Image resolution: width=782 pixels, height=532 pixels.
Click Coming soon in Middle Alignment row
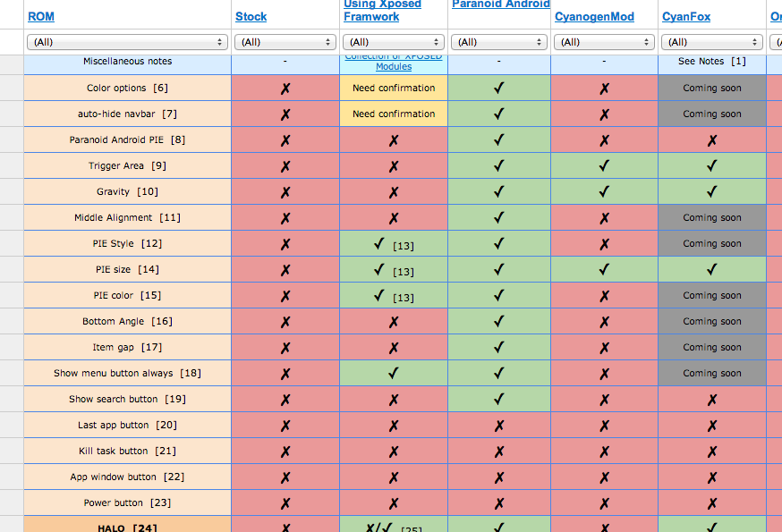click(712, 217)
